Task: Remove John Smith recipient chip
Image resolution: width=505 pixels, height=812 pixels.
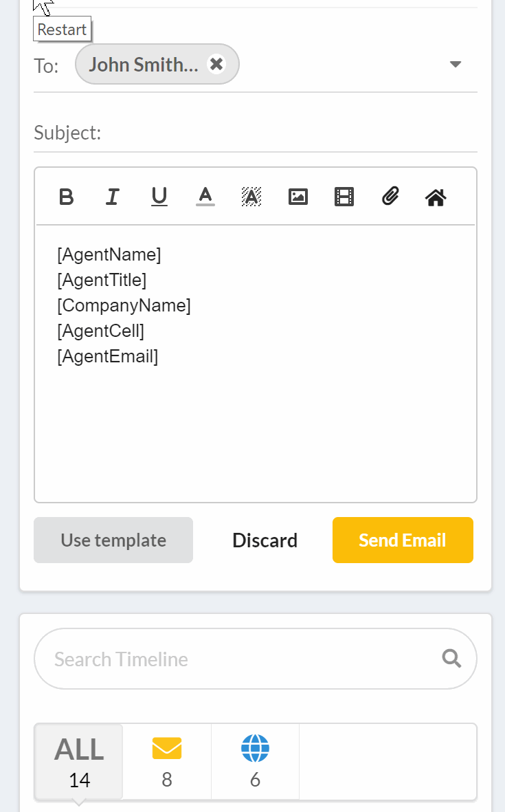Action: coord(216,64)
